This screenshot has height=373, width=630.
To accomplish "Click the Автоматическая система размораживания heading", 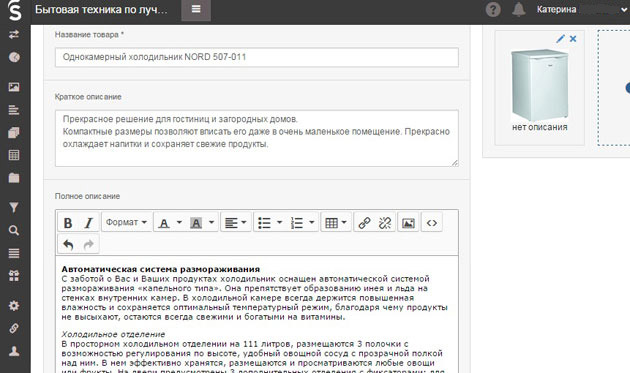I will click(x=161, y=269).
